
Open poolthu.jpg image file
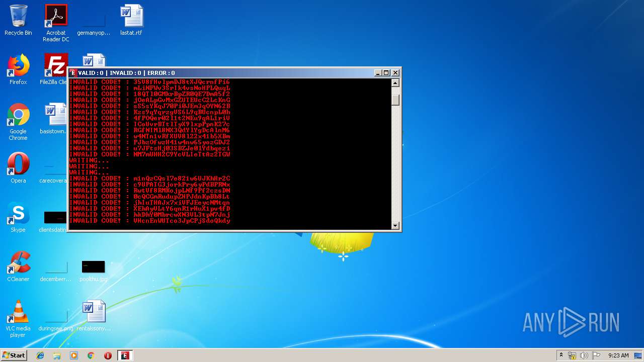tap(94, 270)
